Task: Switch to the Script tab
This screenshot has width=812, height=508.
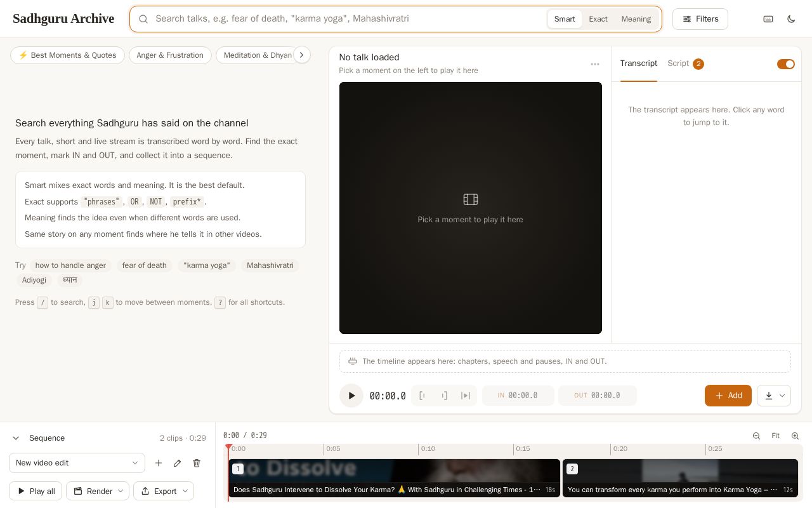Action: click(685, 63)
